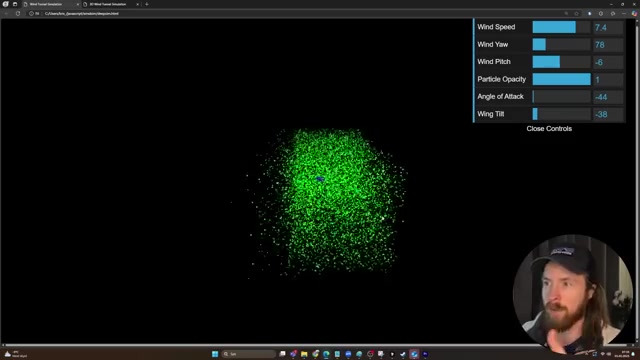This screenshot has width=640, height=360.
Task: Open the Windows Start menu
Action: [x=215, y=354]
